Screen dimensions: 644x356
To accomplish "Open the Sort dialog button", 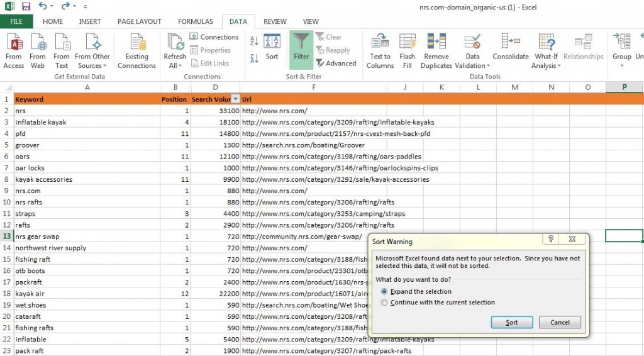I will pyautogui.click(x=272, y=47).
